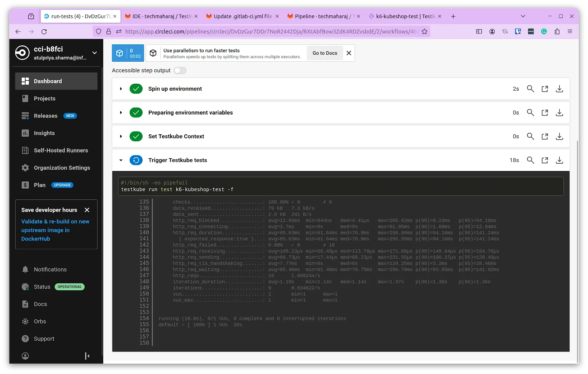Image resolution: width=588 pixels, height=374 pixels.
Task: Expand the Spin up environment step
Action: pos(121,89)
